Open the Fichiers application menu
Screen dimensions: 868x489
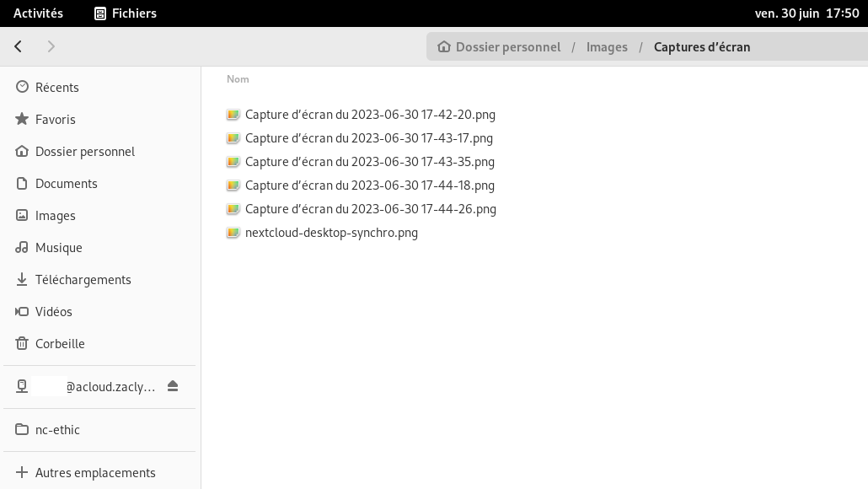[x=125, y=13]
